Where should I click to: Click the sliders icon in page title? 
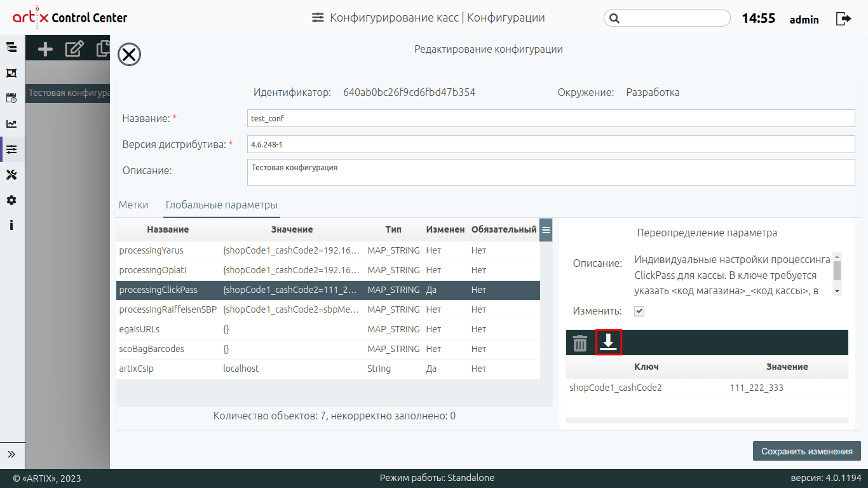[318, 18]
